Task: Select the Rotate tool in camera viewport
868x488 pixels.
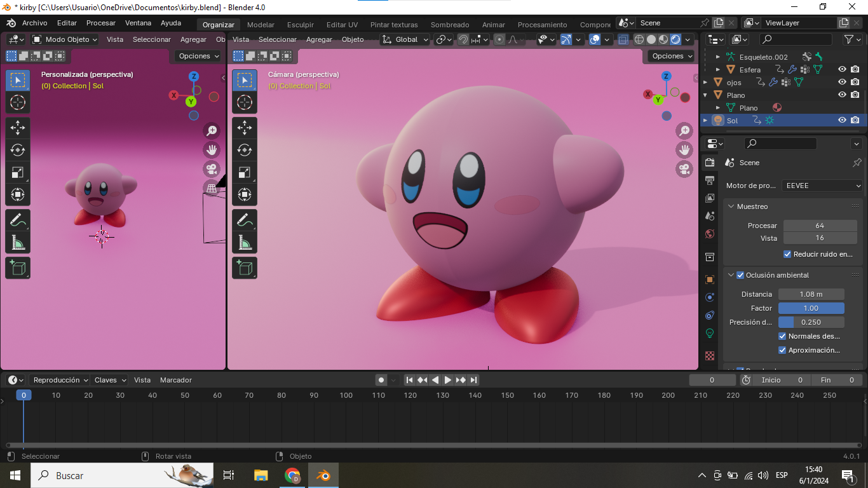Action: pos(245,150)
